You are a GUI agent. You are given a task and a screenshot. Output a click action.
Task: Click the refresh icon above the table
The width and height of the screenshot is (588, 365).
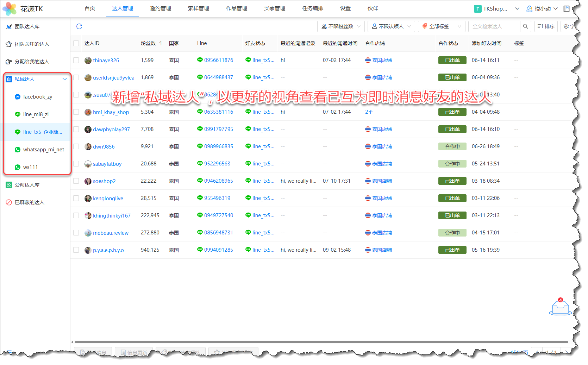[79, 26]
